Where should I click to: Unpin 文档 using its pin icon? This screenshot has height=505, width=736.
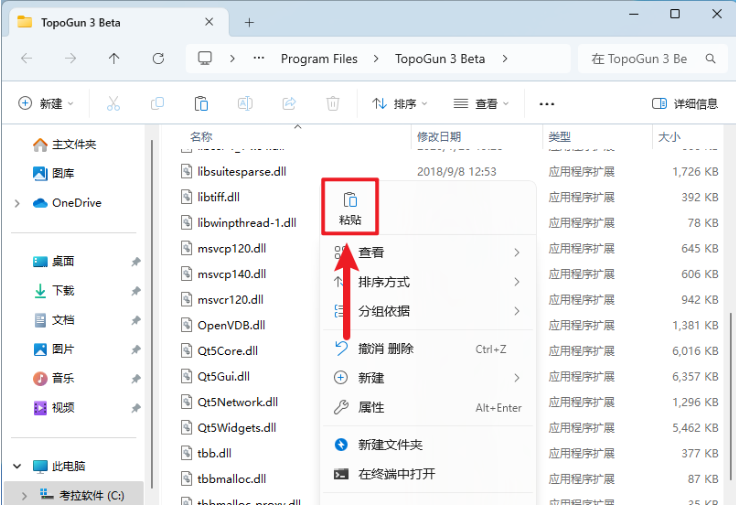click(x=136, y=320)
